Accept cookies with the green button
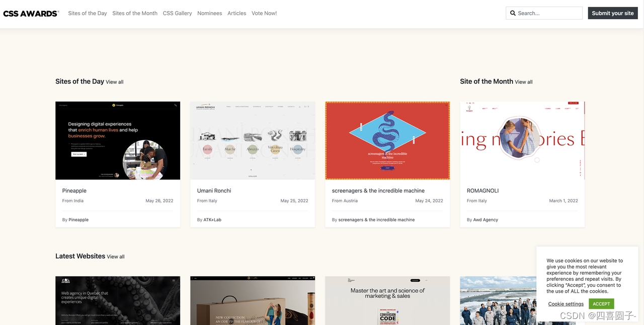Screen dimensions: 644x325 click(x=601, y=304)
